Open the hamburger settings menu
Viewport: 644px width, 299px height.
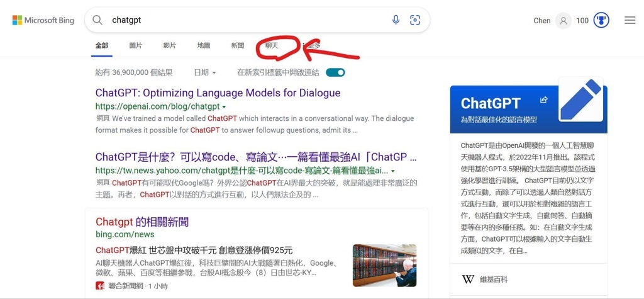pyautogui.click(x=630, y=20)
